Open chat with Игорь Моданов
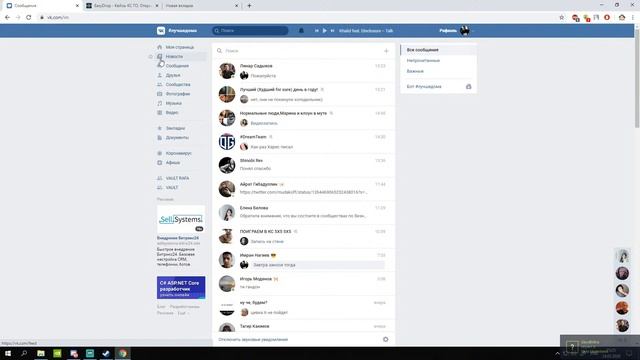The image size is (640, 360). point(303,284)
